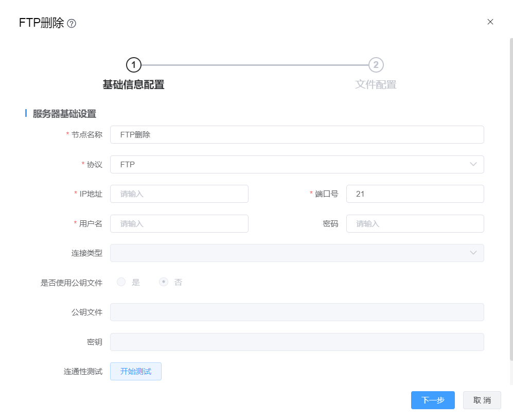The height and width of the screenshot is (420, 513).
Task: Open the 协议 dropdown
Action: coord(296,164)
